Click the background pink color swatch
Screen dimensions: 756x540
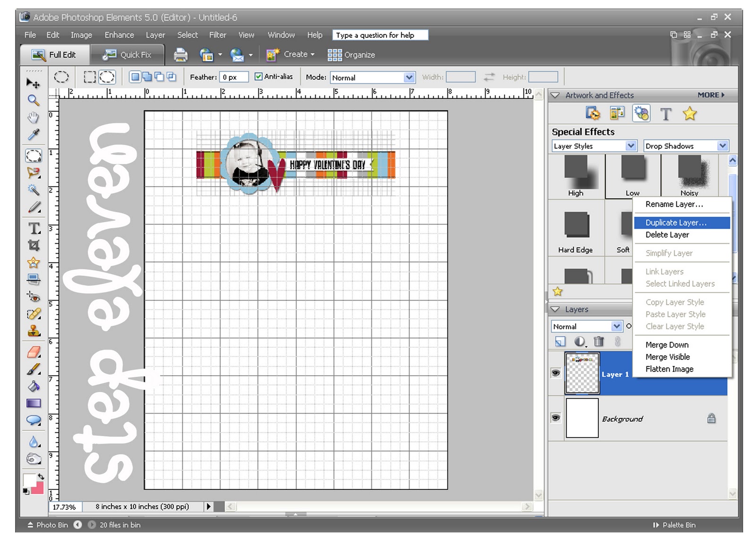click(x=39, y=489)
